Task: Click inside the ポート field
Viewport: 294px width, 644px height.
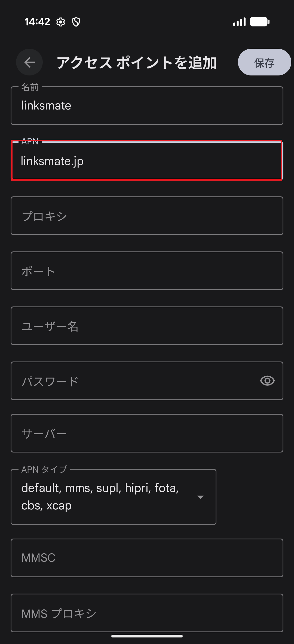Action: [x=147, y=271]
